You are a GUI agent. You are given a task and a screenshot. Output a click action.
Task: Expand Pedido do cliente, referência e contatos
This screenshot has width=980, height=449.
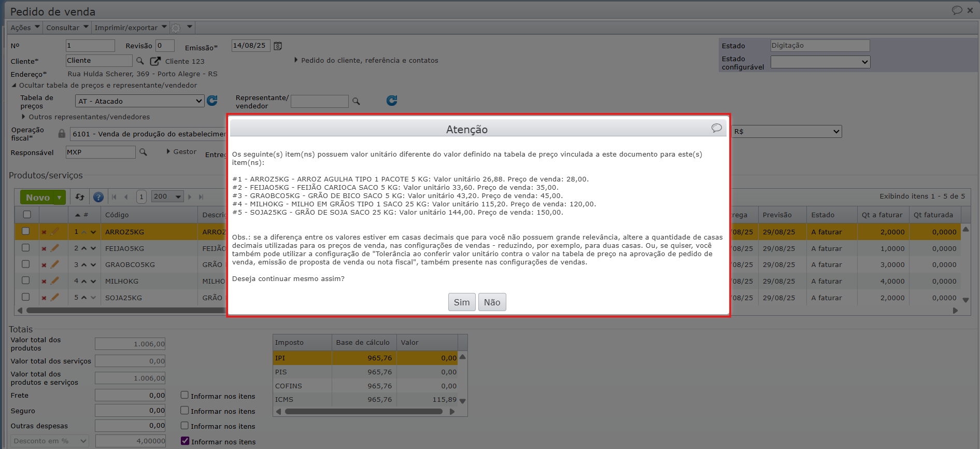click(x=366, y=60)
